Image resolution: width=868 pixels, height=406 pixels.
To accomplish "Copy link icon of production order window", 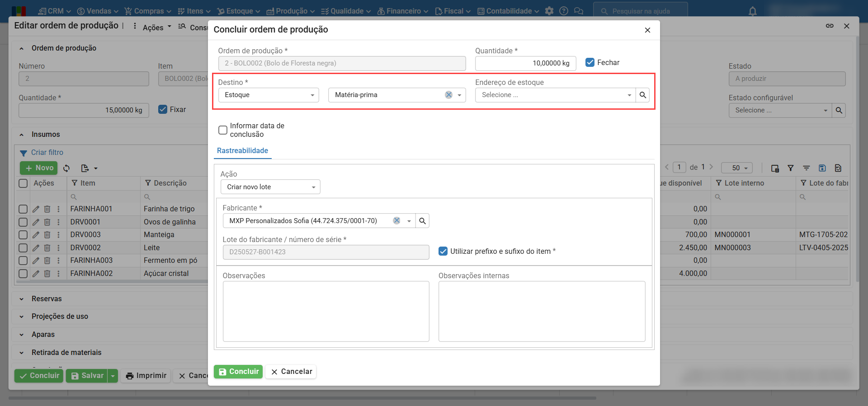I will click(830, 26).
